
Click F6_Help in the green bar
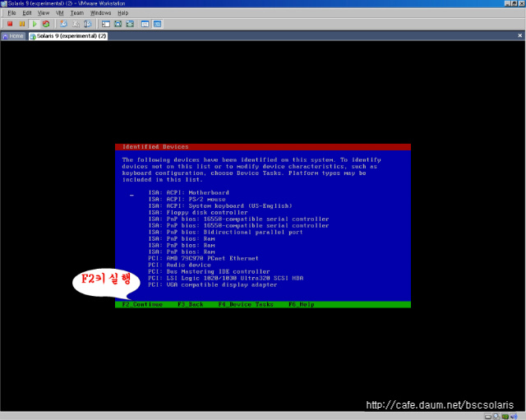pos(302,304)
